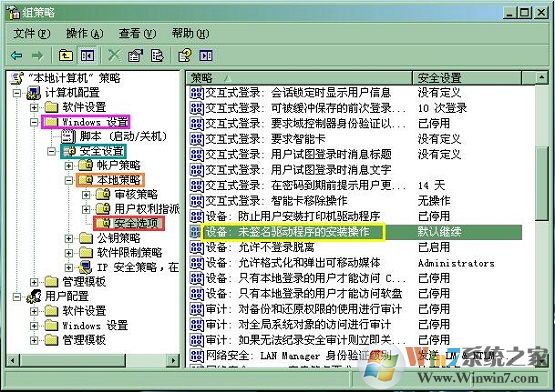Click the Export list toolbar icon
The height and width of the screenshot is (392, 555).
157,56
